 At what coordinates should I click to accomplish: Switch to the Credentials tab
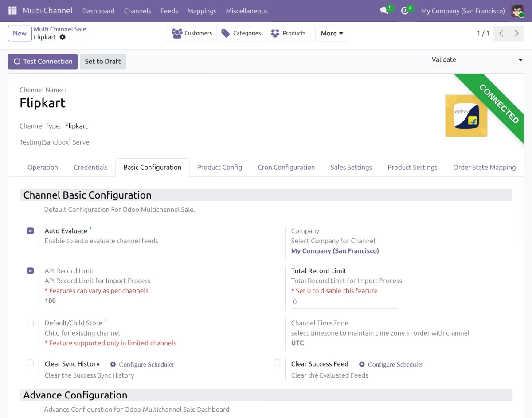pyautogui.click(x=91, y=167)
